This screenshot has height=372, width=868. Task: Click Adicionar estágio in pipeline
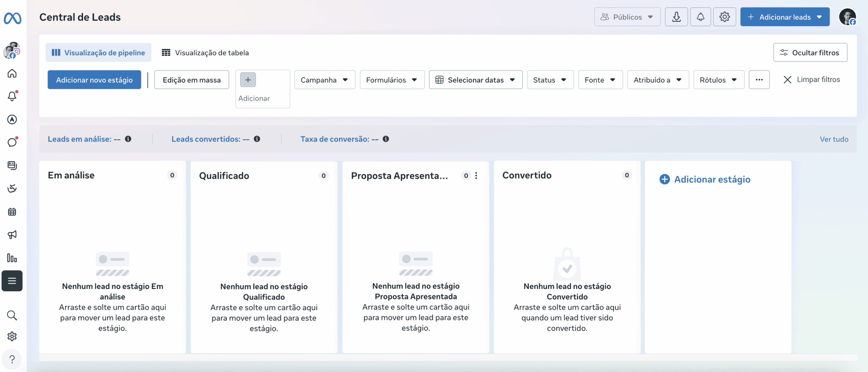tap(705, 179)
